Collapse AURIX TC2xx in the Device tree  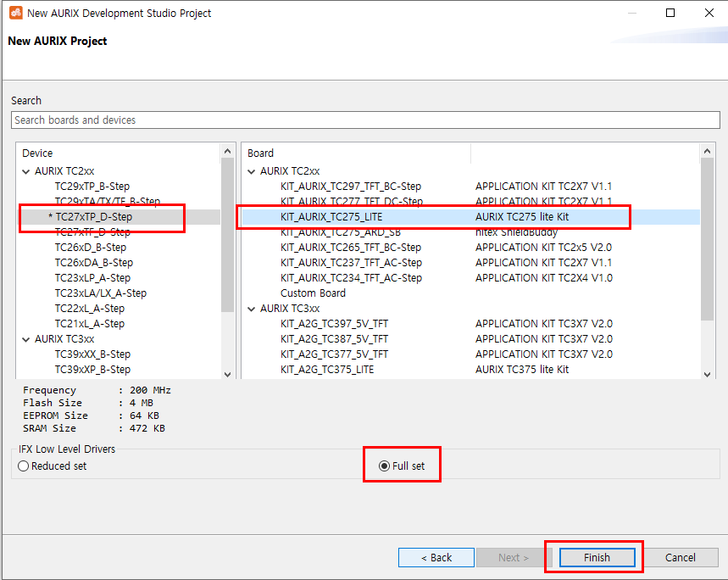[26, 171]
